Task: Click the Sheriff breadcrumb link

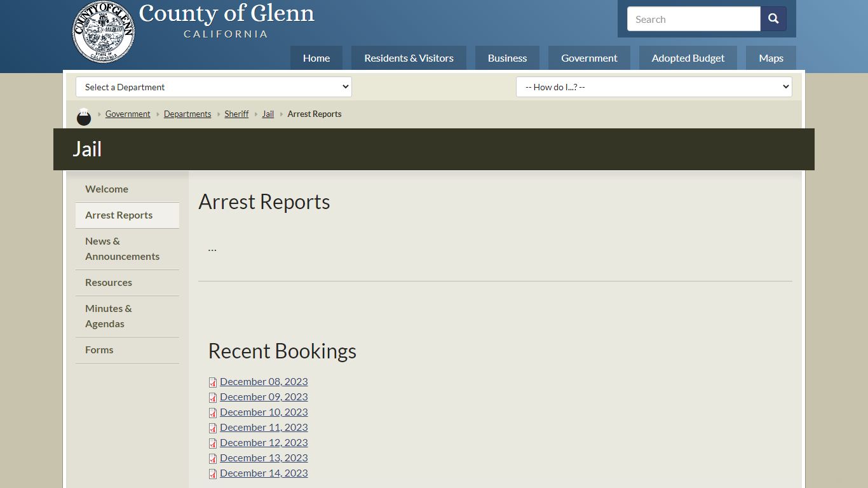Action: pos(236,114)
